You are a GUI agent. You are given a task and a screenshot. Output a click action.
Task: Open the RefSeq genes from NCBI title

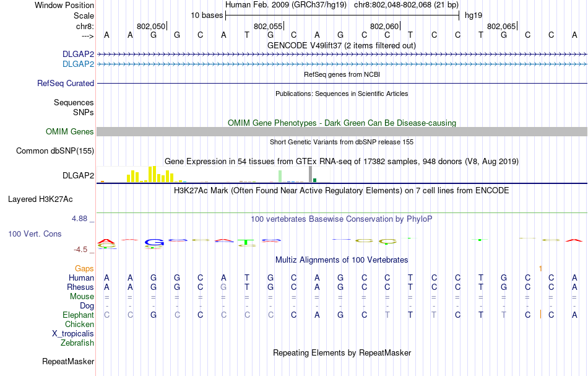[x=342, y=74]
